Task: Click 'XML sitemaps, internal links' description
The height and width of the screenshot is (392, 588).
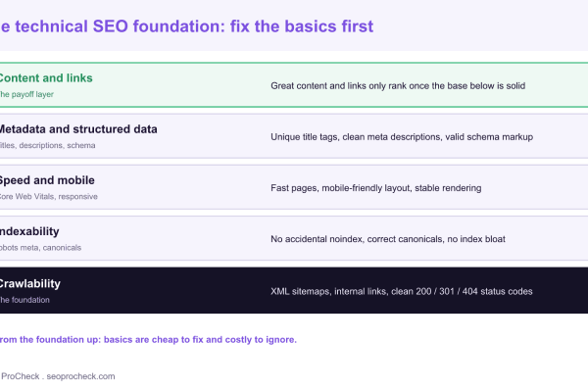Action: pos(402,291)
